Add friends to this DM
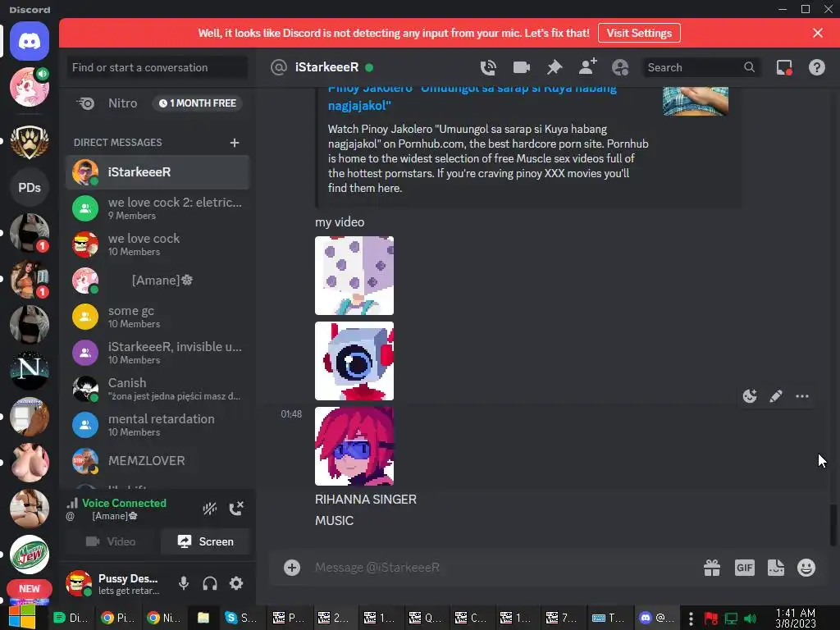Screen dimensions: 840x630 587,67
